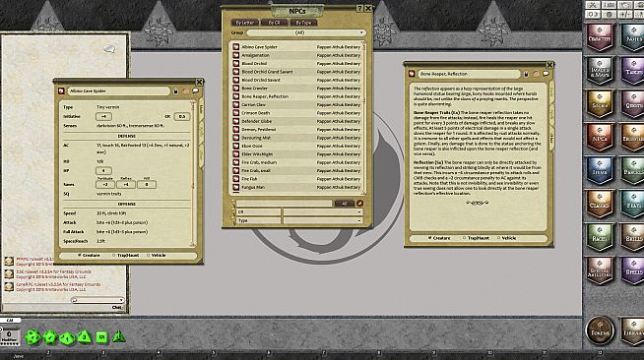Open the Albino Cave Spider record link icon

62,91
